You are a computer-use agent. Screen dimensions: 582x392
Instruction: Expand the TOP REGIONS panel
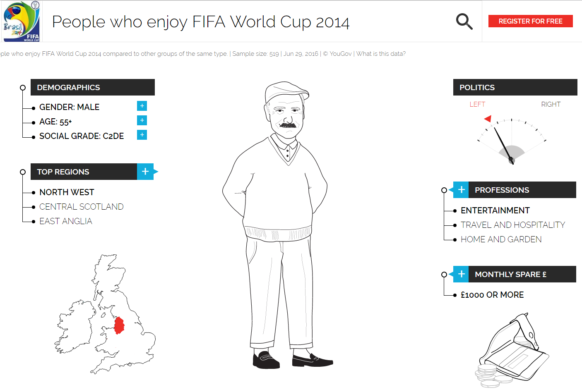[145, 171]
